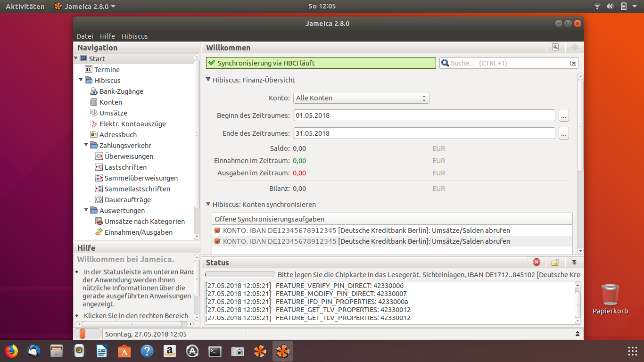Click the Navigation tree vertical scrollbar
Image resolution: width=644 pixels, height=362 pixels.
tap(197, 146)
